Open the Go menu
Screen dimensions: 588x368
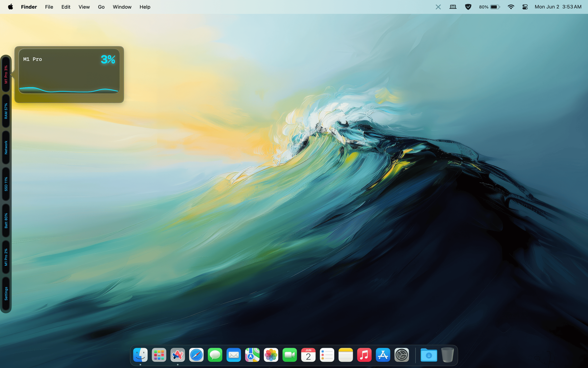tap(101, 7)
